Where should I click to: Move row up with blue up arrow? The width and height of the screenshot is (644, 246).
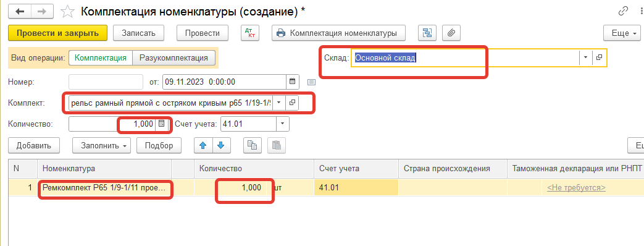click(203, 145)
